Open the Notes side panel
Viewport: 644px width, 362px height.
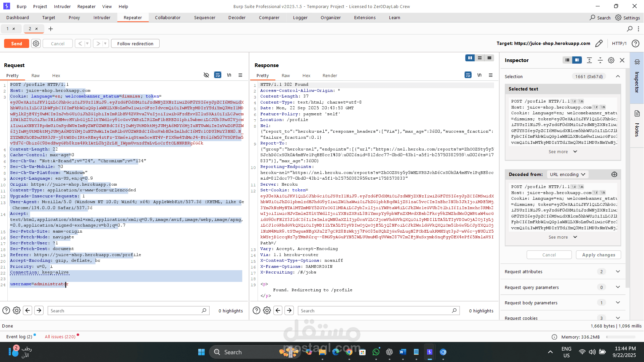point(637,124)
